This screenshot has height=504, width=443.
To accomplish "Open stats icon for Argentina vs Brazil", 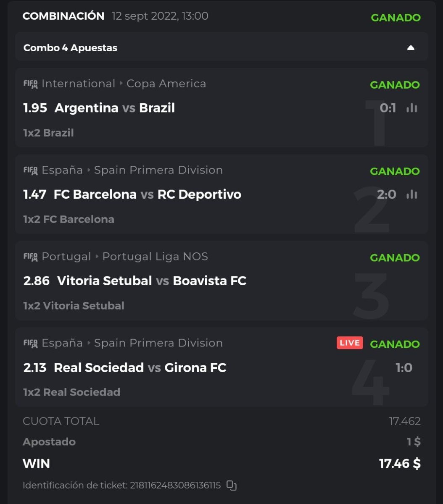I will 412,108.
